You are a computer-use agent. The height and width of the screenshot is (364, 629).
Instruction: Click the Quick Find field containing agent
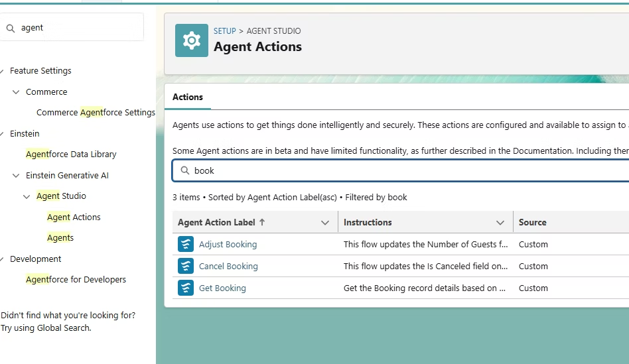click(72, 27)
